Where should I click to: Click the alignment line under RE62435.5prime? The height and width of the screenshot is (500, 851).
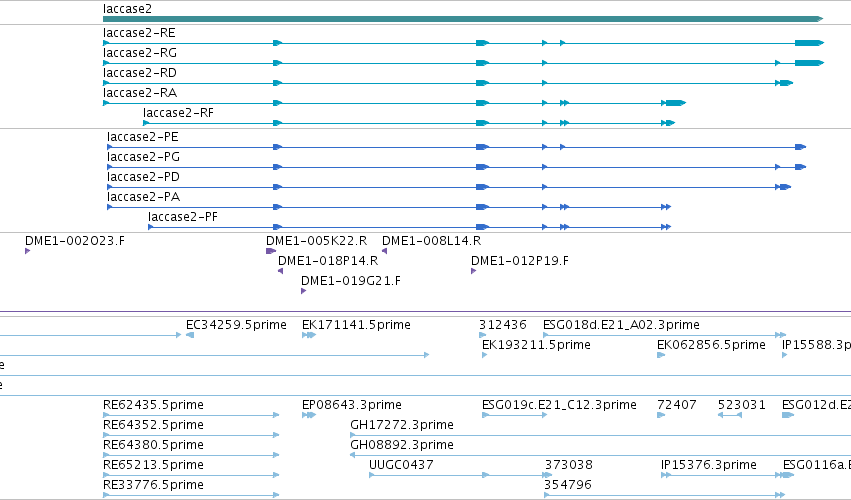(x=191, y=415)
